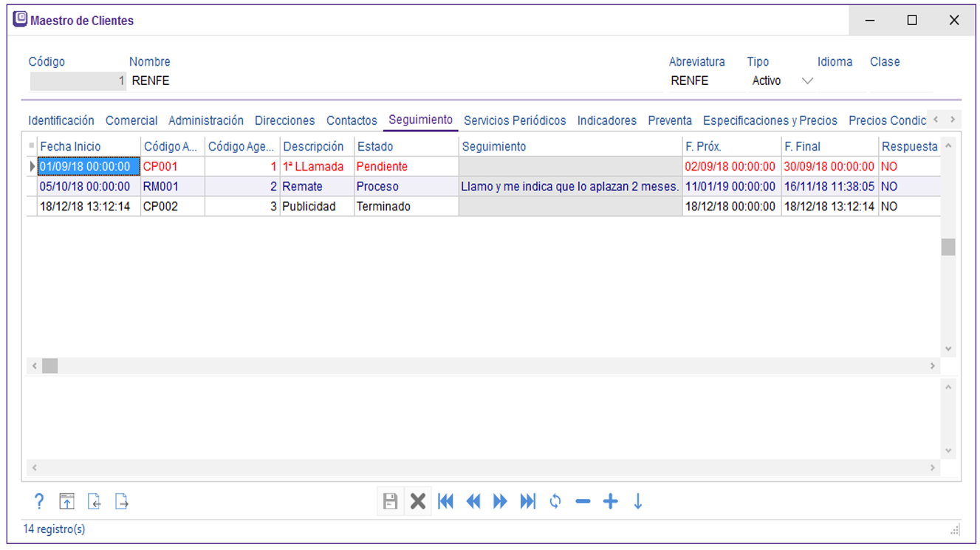Delete record using the minus icon
The width and height of the screenshot is (980, 550).
[x=583, y=501]
